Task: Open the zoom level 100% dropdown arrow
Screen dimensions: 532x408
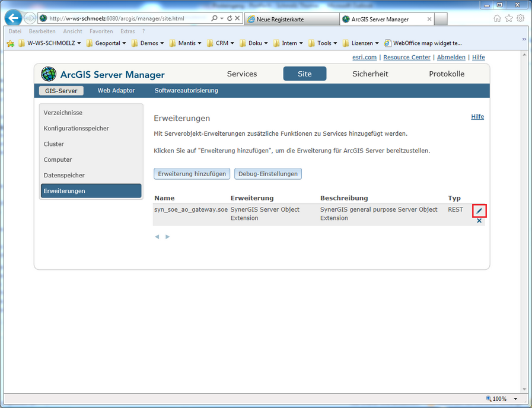Action: [x=515, y=399]
